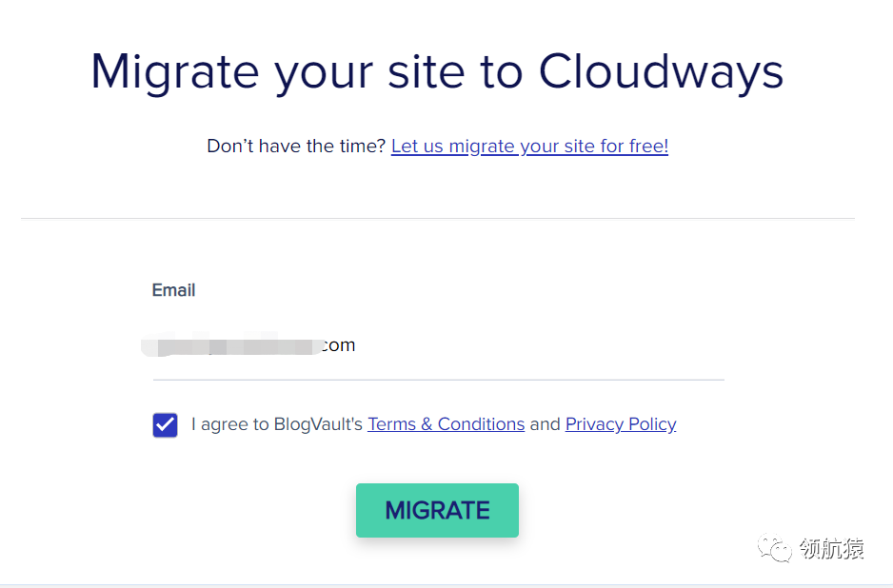Click the 领航猿 watermark text
Viewport: 893px width, 588px height.
832,549
